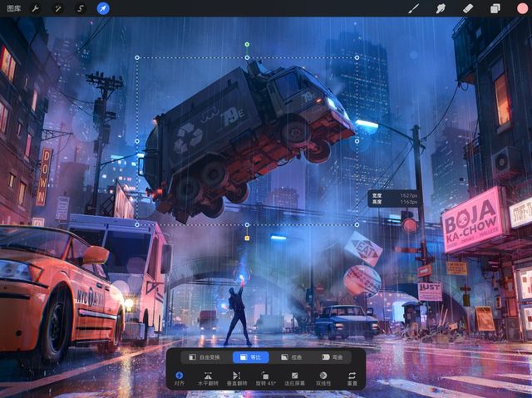Image resolution: width=532 pixels, height=398 pixels.
Task: Switch to 扭曲 distort mode
Action: [292, 357]
